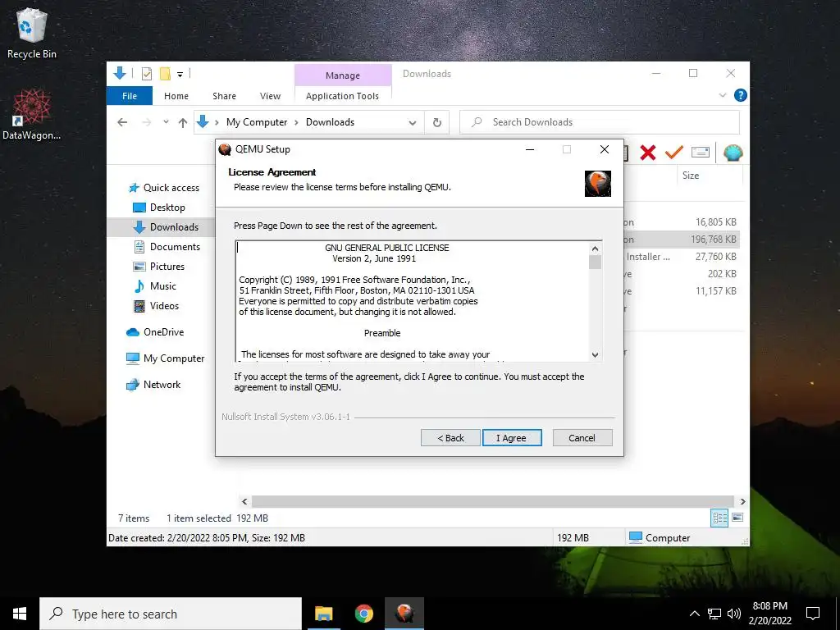Open the View ribbon tab
Viewport: 840px width, 630px height.
[x=270, y=96]
